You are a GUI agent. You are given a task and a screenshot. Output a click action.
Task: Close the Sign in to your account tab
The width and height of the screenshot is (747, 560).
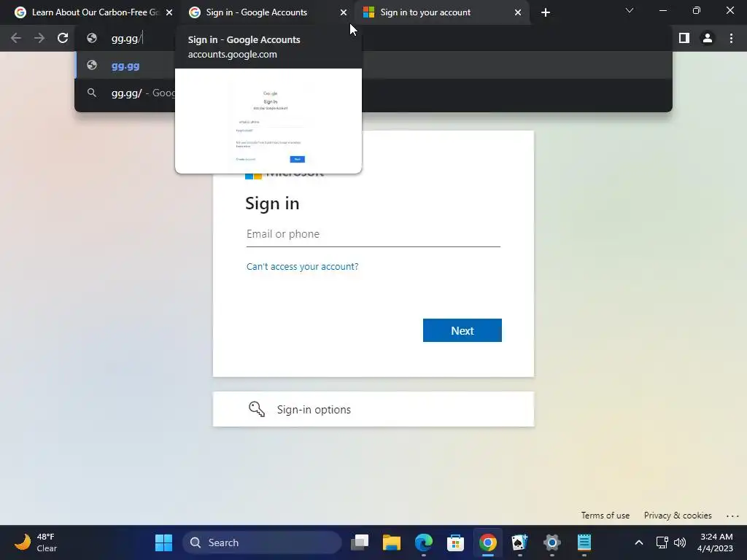518,12
